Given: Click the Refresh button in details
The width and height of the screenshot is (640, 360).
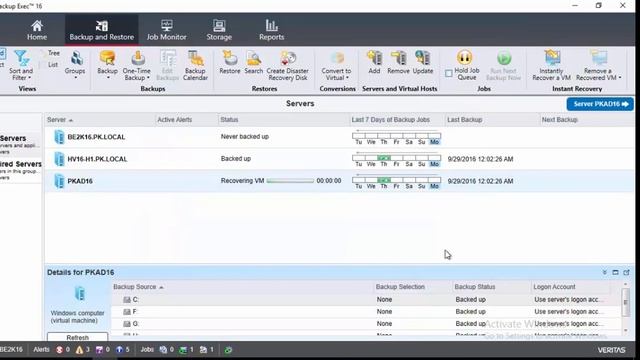Looking at the screenshot, I should [78, 337].
